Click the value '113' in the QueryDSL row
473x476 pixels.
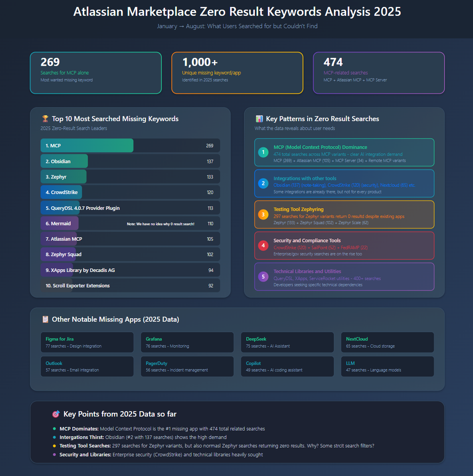[210, 208]
